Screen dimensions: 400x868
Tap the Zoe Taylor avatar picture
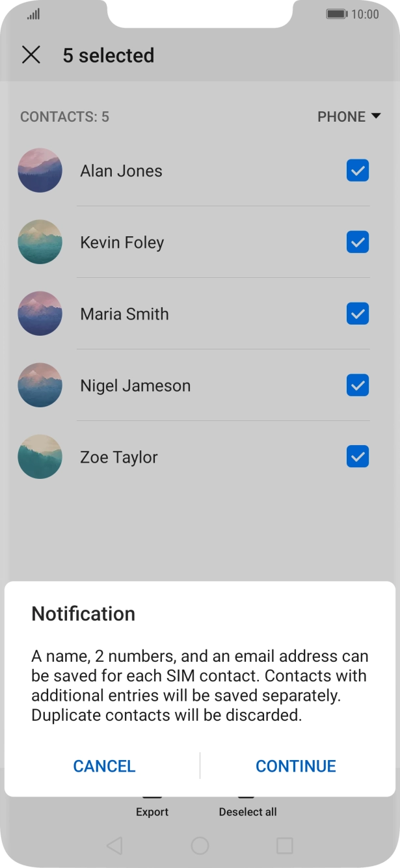click(40, 457)
